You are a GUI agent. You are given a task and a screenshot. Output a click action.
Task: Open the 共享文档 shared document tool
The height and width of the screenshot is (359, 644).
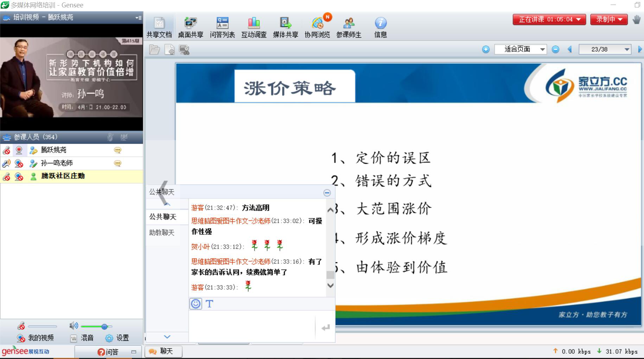click(159, 27)
